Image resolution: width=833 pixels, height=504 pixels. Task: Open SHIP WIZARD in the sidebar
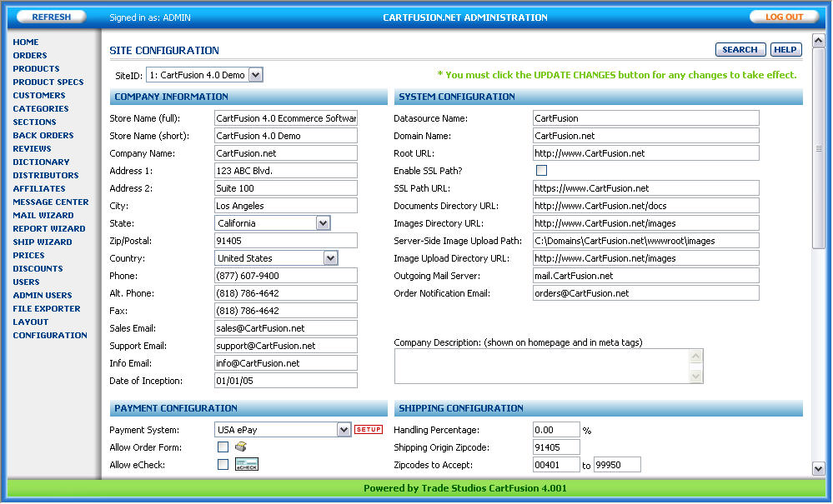click(43, 242)
